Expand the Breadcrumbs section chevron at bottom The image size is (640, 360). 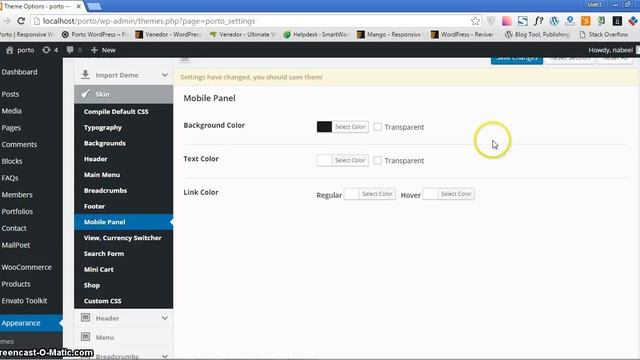(x=164, y=356)
